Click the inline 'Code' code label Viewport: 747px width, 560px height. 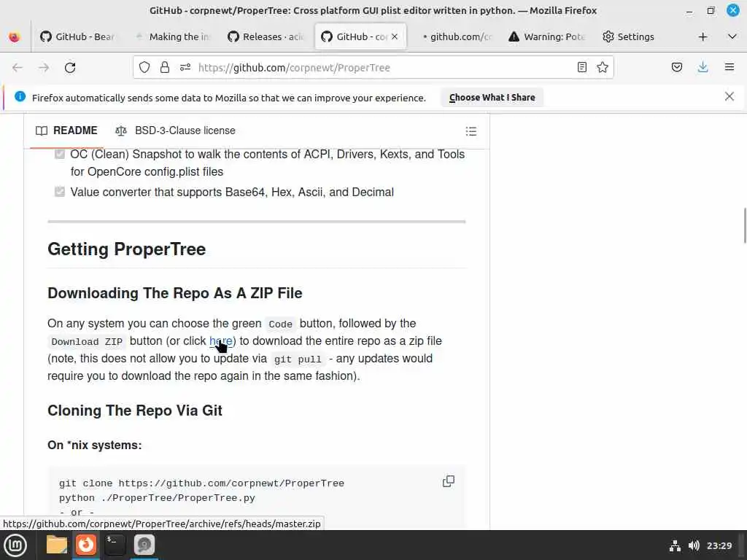pos(281,324)
